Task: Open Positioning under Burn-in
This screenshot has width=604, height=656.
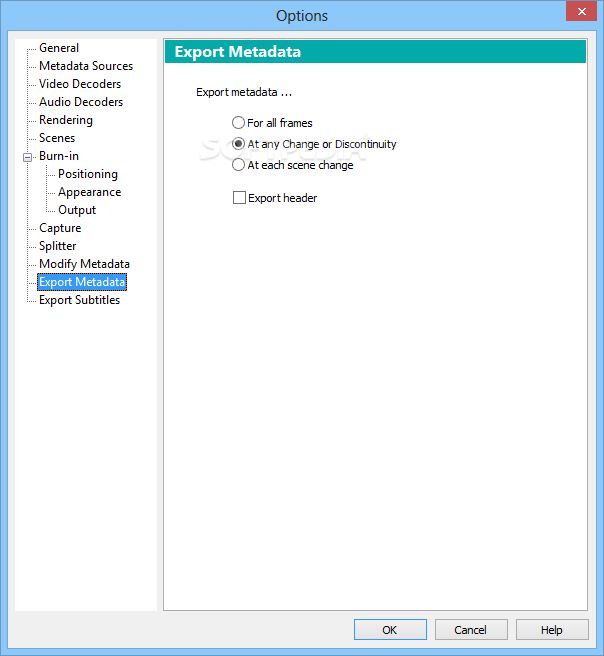Action: [88, 174]
